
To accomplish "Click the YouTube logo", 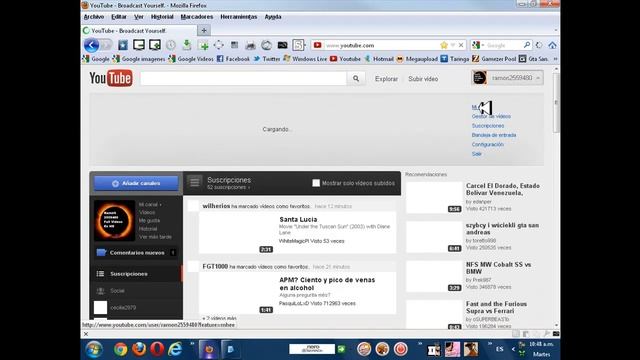I will 111,78.
